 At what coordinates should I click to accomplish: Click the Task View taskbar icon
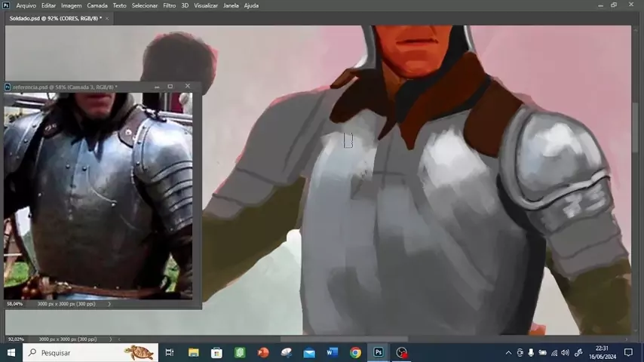point(170,352)
